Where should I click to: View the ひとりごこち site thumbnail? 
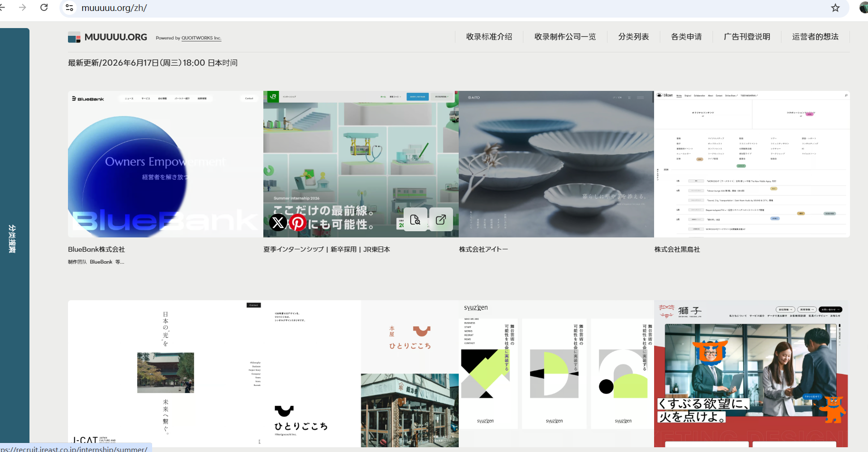click(x=361, y=373)
